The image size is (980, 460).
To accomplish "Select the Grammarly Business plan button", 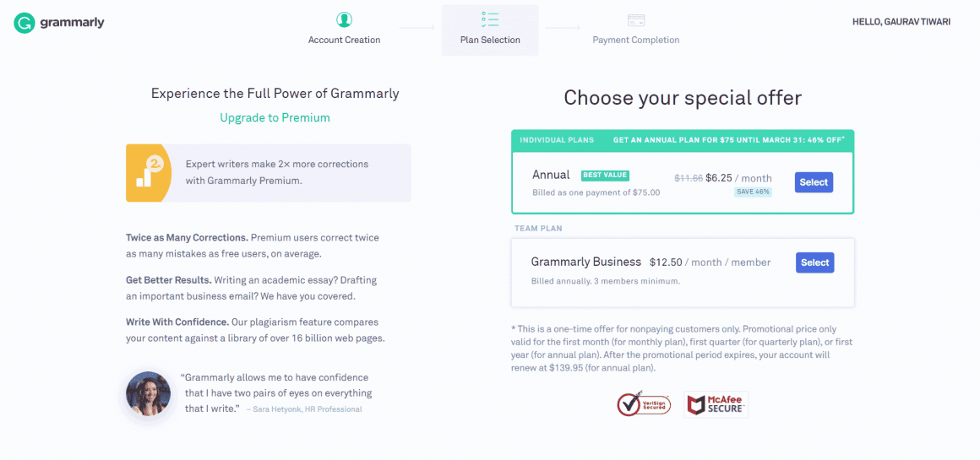I will click(x=815, y=262).
